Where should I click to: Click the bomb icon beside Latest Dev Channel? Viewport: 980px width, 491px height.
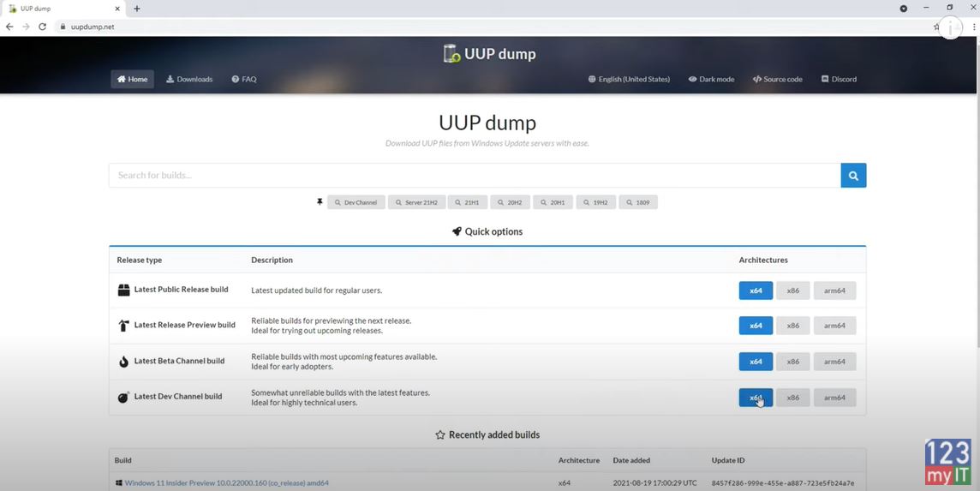click(x=123, y=398)
